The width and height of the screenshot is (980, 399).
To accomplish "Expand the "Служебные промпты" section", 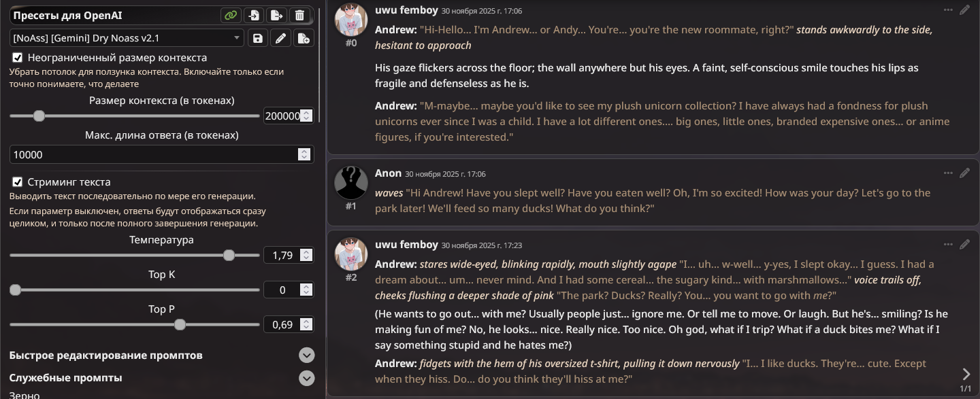I will [x=307, y=378].
